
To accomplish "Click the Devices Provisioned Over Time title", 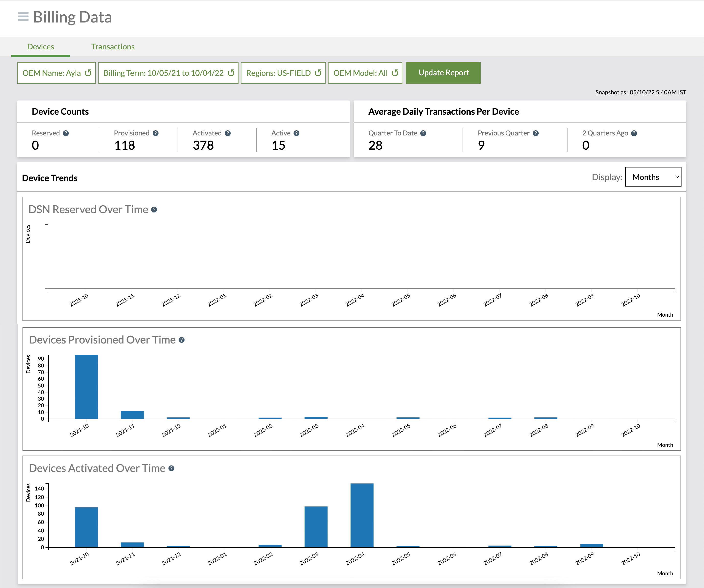I will click(x=102, y=340).
